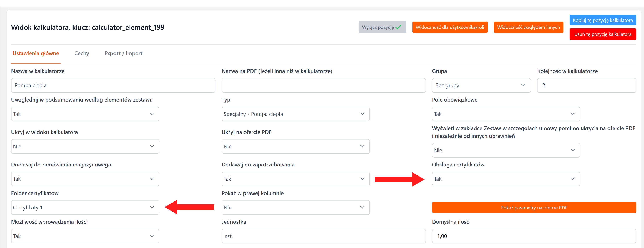Expand Folder certyfikatów dropdown
644x248 pixels.
(85, 207)
